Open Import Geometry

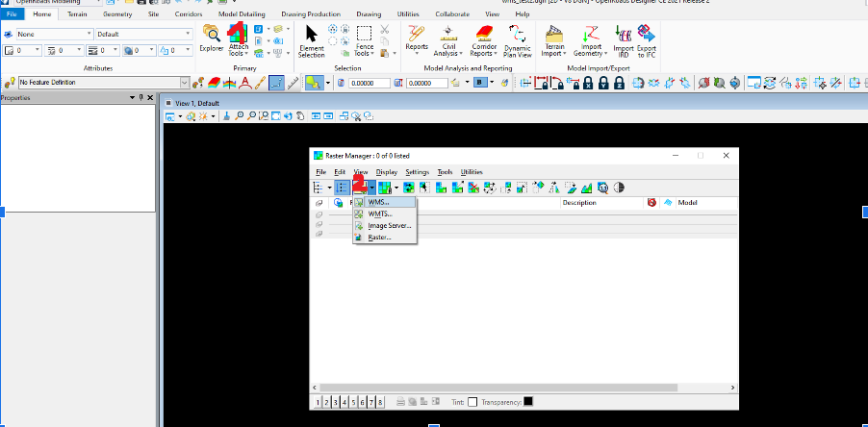point(590,39)
